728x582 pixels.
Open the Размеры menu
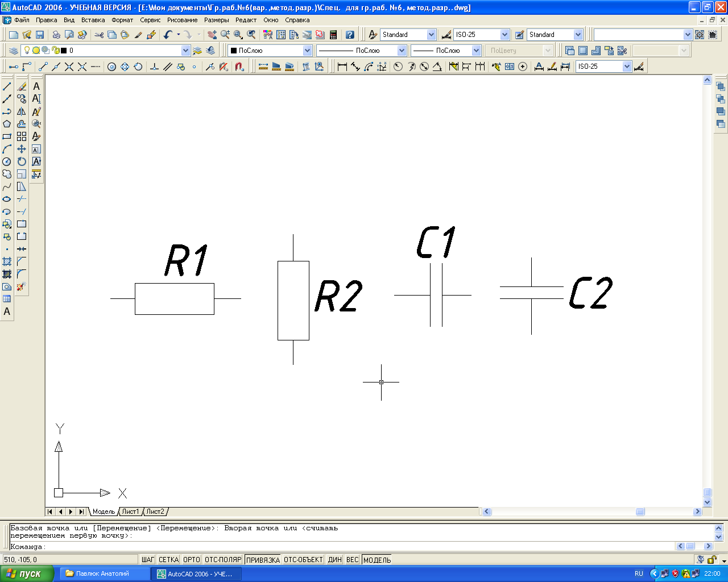(x=217, y=20)
